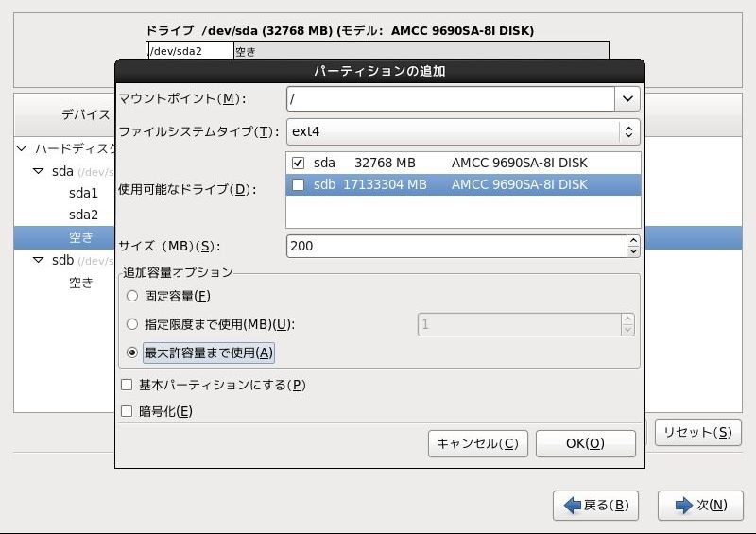
Task: Click the キャンセル button
Action: (478, 444)
